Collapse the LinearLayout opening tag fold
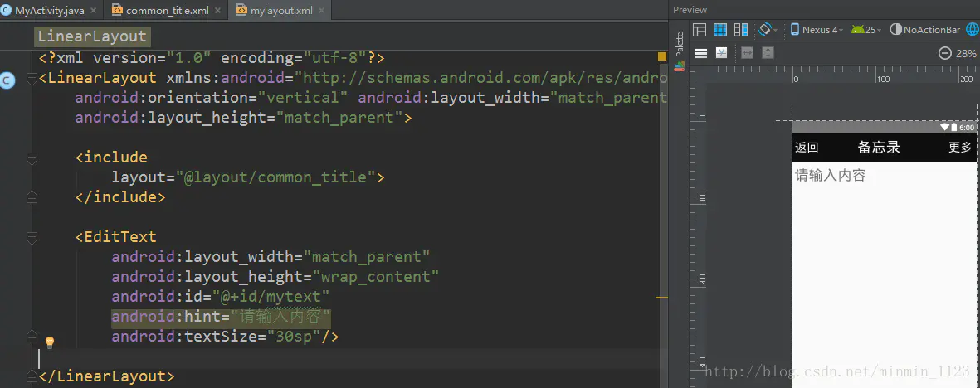 tap(32, 78)
